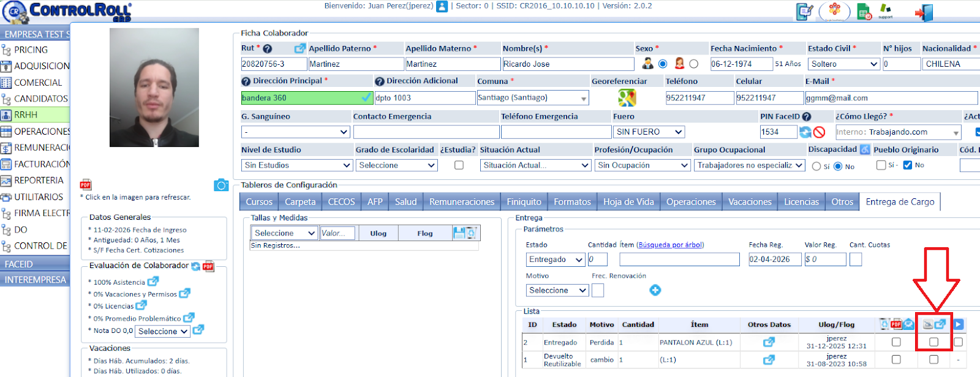Open the Fuero dropdown
Viewport: 980px width, 377px height.
pos(649,132)
